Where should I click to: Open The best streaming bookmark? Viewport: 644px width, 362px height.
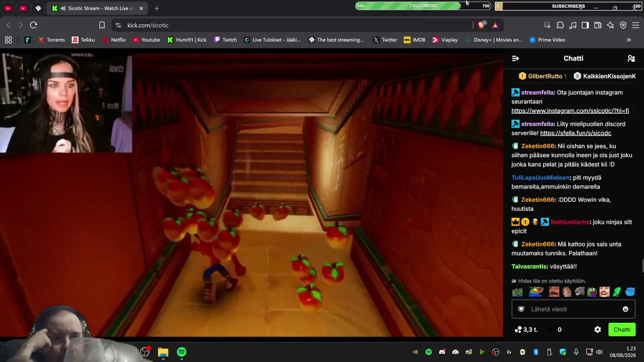[x=336, y=40]
